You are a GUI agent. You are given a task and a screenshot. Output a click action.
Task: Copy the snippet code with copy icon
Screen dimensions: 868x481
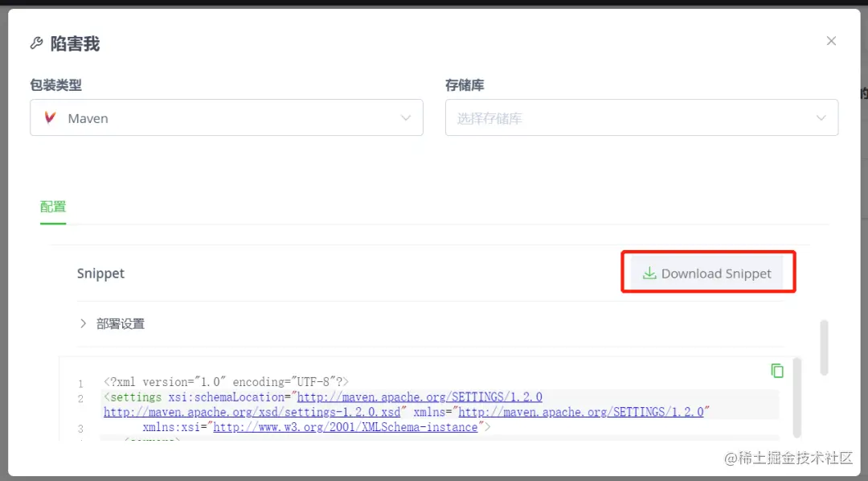pos(777,370)
